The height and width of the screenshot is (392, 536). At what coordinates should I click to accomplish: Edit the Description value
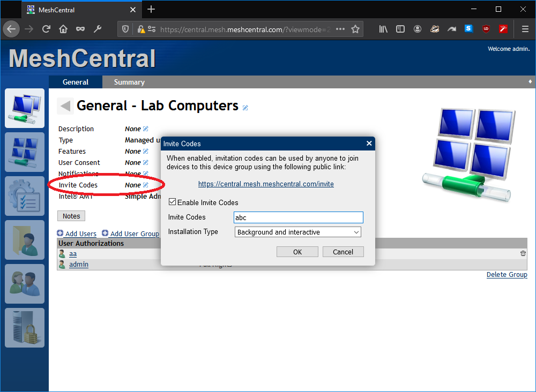coord(146,129)
